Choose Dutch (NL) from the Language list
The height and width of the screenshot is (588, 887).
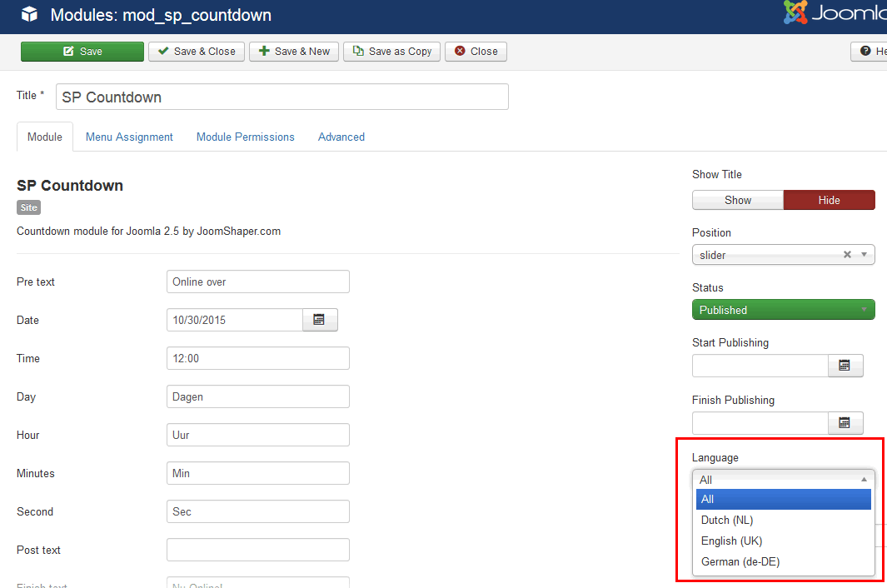click(x=727, y=521)
